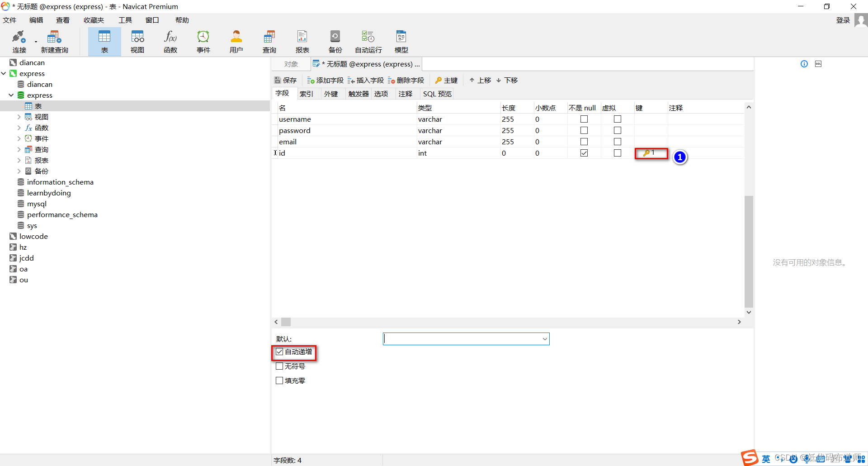This screenshot has width=868, height=466.
Task: Move field up with 上移
Action: coord(480,80)
